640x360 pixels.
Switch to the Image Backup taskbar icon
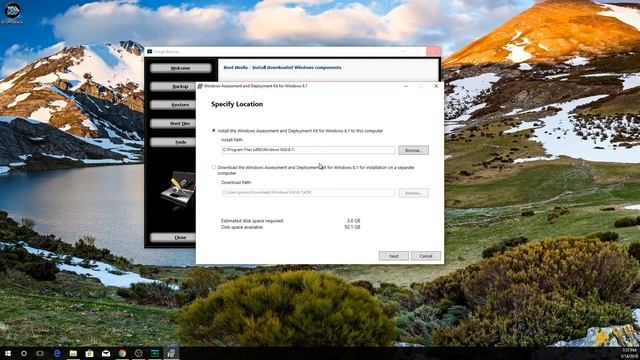[155, 353]
